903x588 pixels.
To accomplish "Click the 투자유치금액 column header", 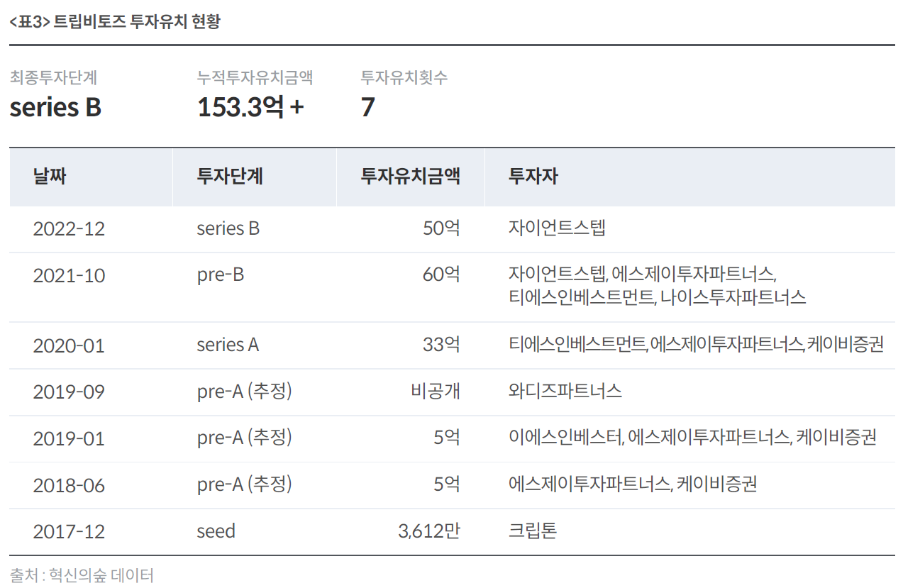I will [x=410, y=177].
